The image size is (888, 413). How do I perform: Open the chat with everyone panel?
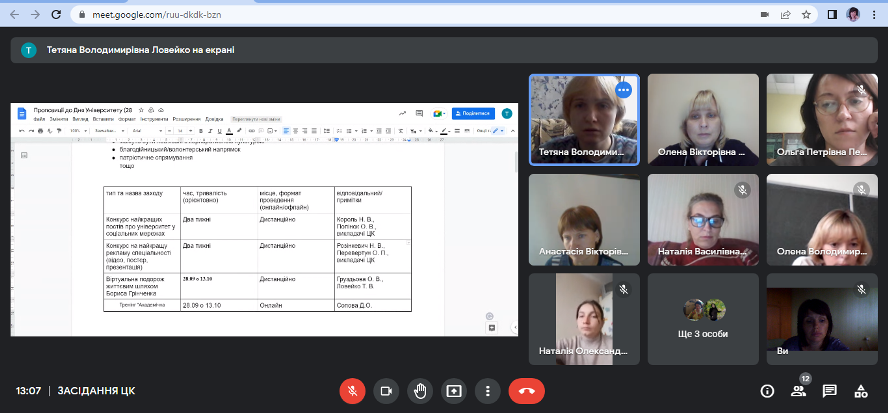pos(830,391)
